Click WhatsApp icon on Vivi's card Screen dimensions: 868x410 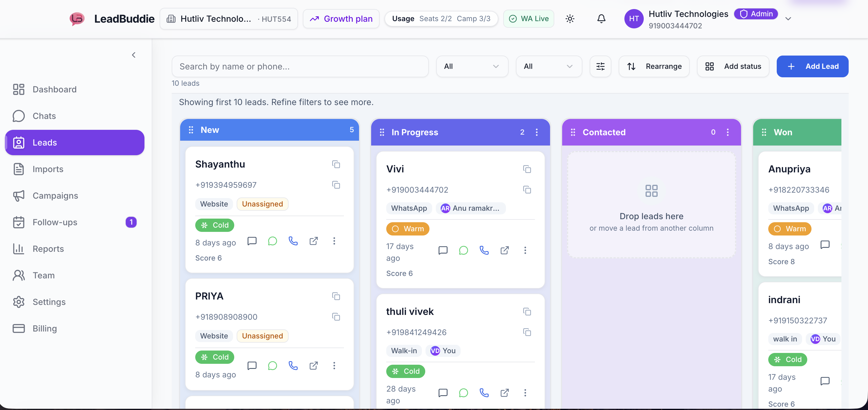coord(463,250)
